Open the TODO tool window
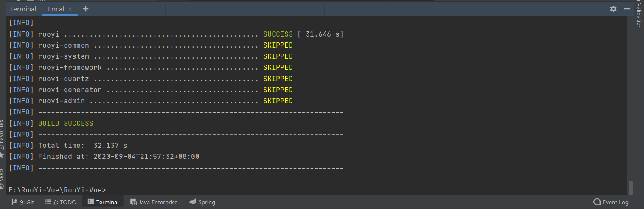 point(61,202)
